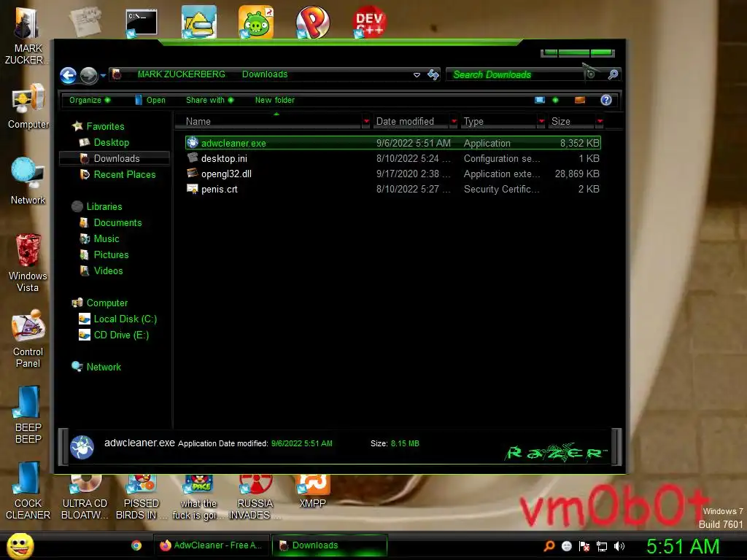This screenshot has height=560, width=747.
Task: Open Local Disk (C:)
Action: (117, 319)
